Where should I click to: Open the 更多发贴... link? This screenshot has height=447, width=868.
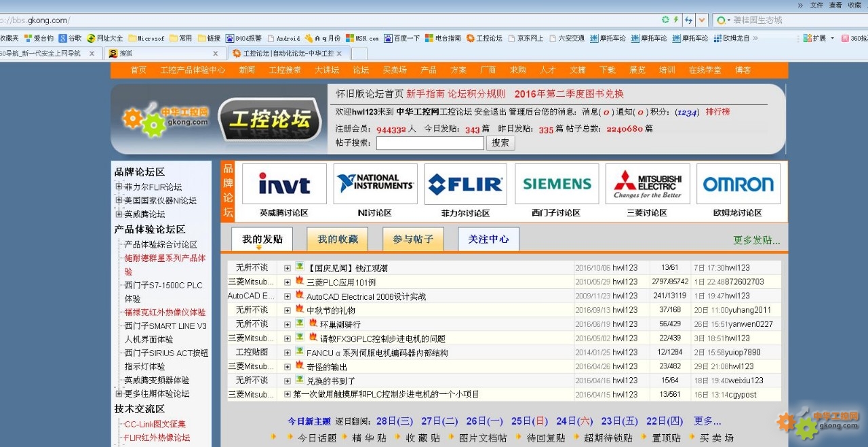click(757, 240)
